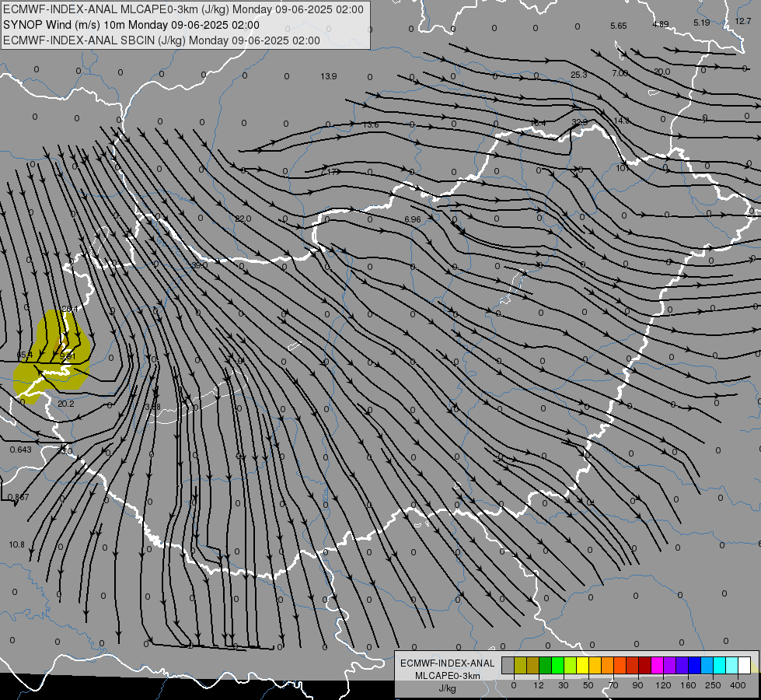This screenshot has width=761, height=700.
Task: Click the map value 9.91
Action: pyautogui.click(x=68, y=356)
